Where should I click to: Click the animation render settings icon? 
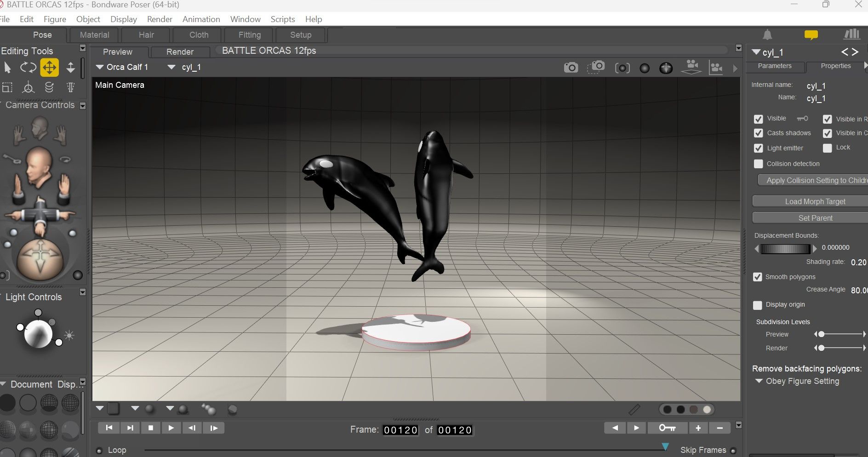click(x=716, y=68)
